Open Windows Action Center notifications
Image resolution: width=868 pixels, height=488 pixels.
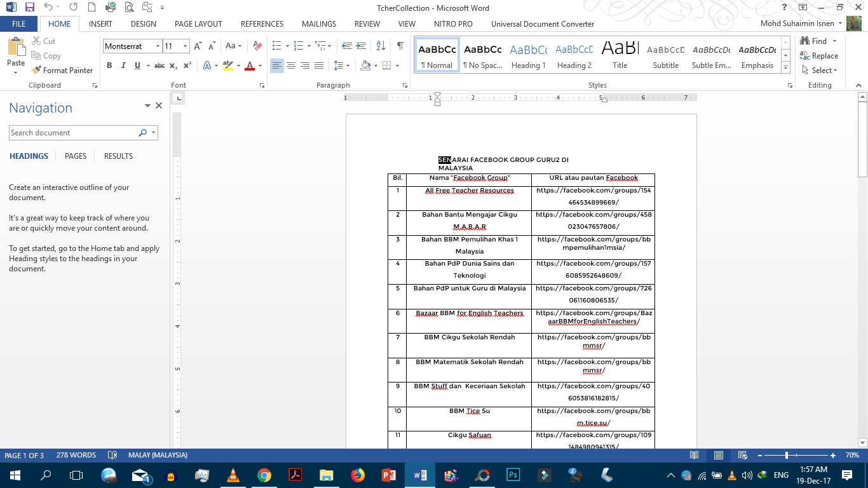coord(847,475)
